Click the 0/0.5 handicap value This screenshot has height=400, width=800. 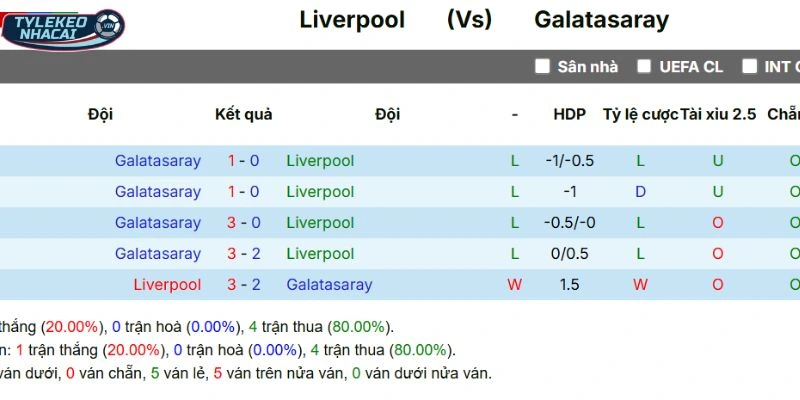(x=569, y=254)
